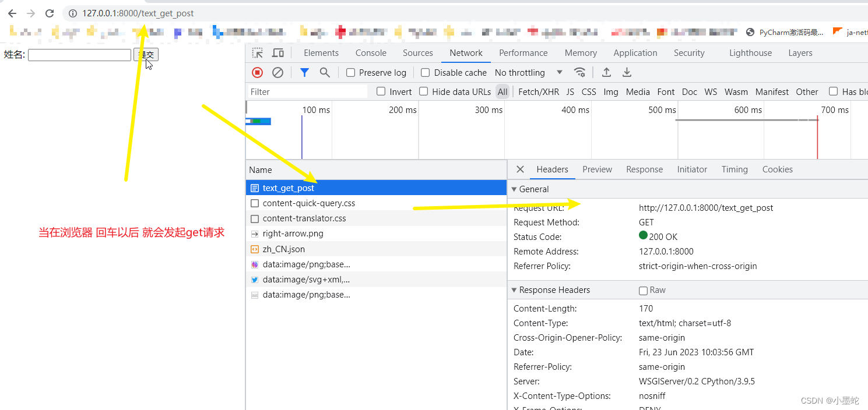Select the text_get_post request row
This screenshot has height=410, width=868.
click(x=376, y=188)
